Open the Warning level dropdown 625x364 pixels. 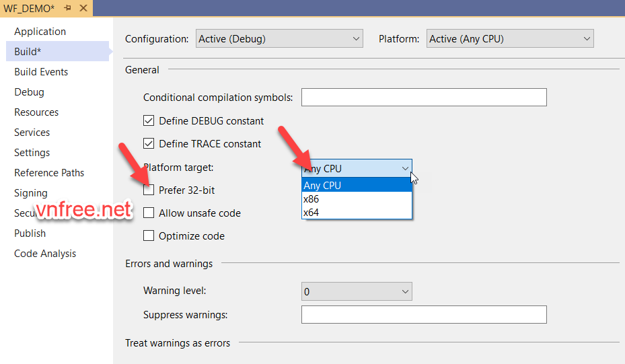point(357,291)
